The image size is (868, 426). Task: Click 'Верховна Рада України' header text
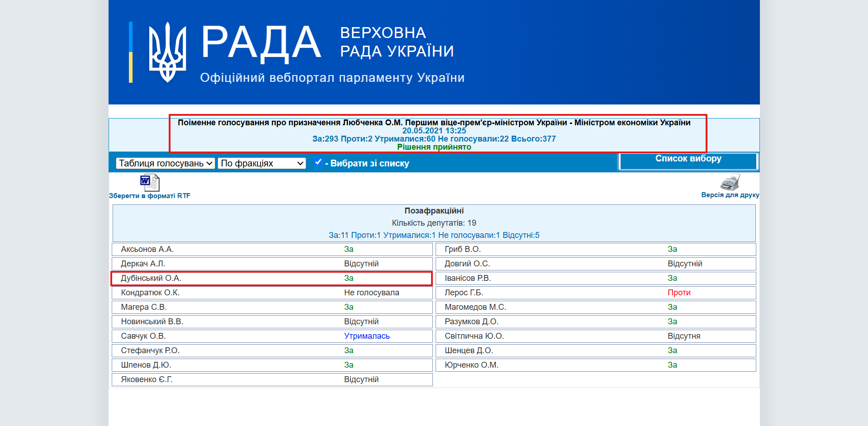397,42
